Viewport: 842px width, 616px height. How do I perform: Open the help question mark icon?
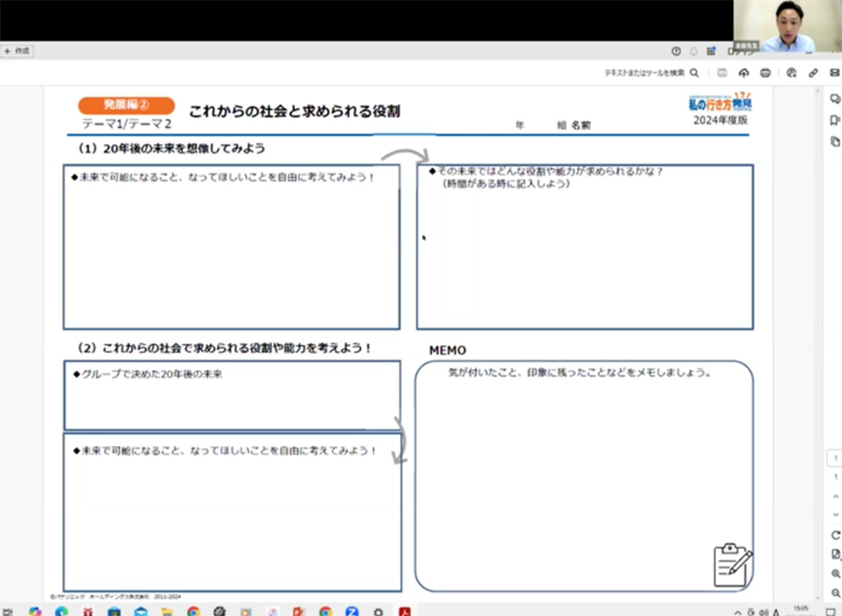(x=675, y=51)
